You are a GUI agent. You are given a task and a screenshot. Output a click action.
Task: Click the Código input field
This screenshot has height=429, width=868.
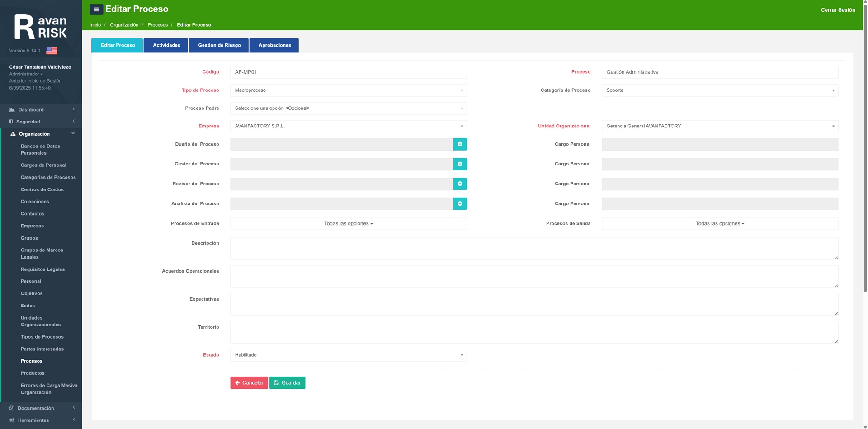(x=348, y=72)
